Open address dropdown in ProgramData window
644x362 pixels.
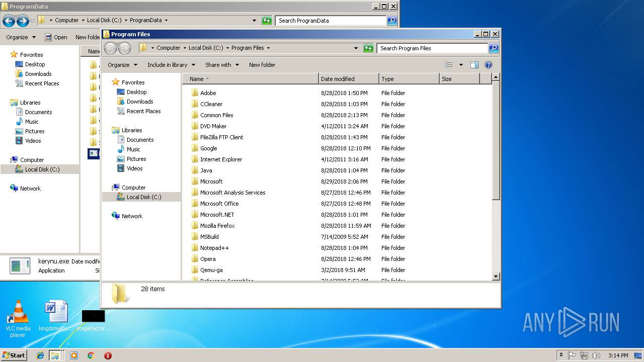[254, 21]
